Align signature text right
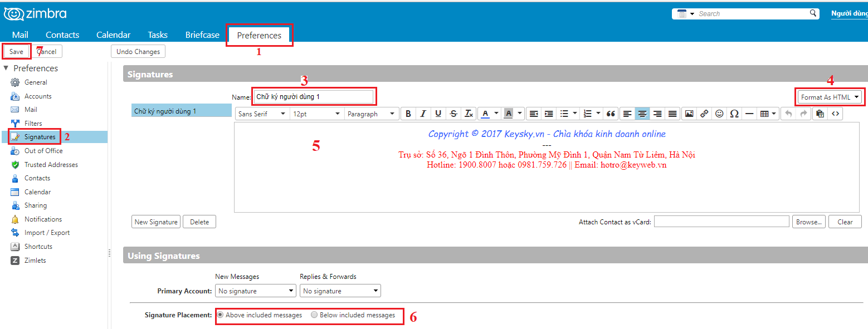 tap(657, 114)
